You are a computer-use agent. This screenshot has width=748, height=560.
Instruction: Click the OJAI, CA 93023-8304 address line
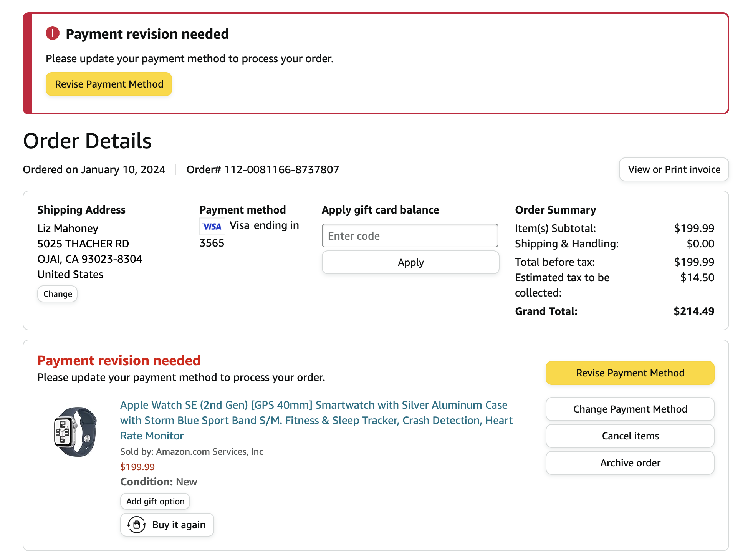tap(90, 259)
